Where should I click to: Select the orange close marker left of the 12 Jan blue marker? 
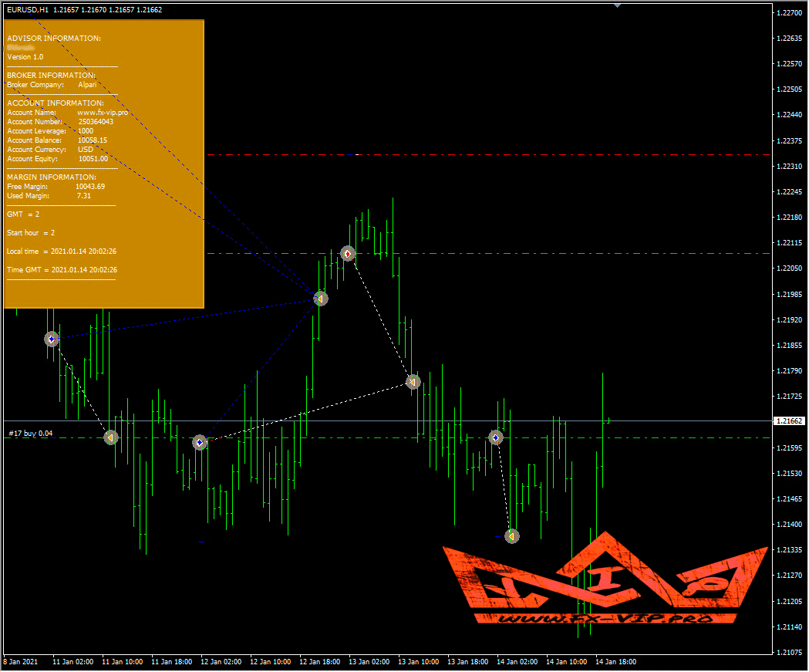click(111, 437)
